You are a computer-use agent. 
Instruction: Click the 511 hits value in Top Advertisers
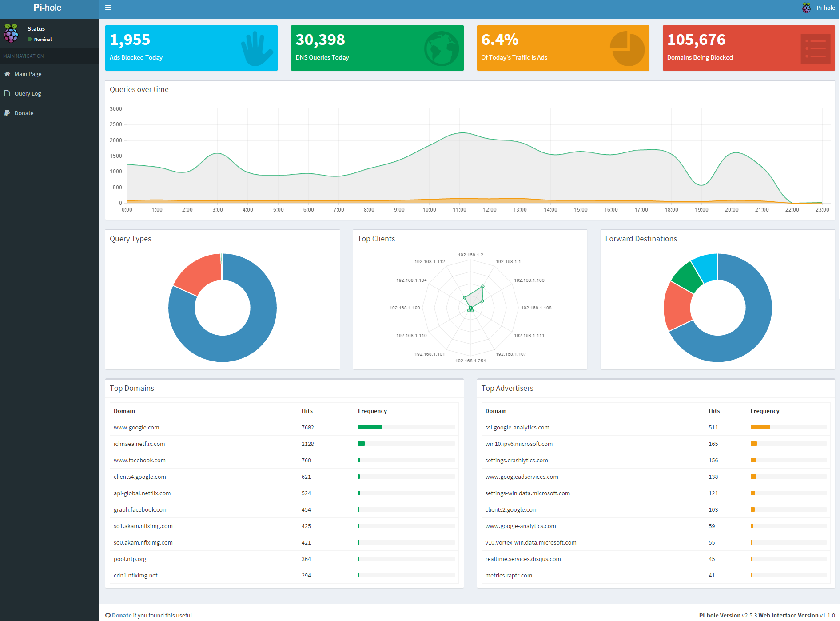713,427
